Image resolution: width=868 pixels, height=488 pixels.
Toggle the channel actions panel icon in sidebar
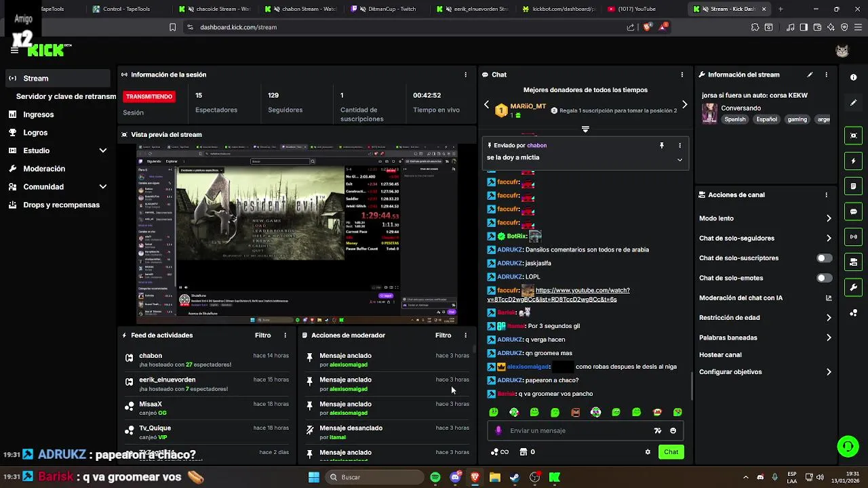(853, 262)
